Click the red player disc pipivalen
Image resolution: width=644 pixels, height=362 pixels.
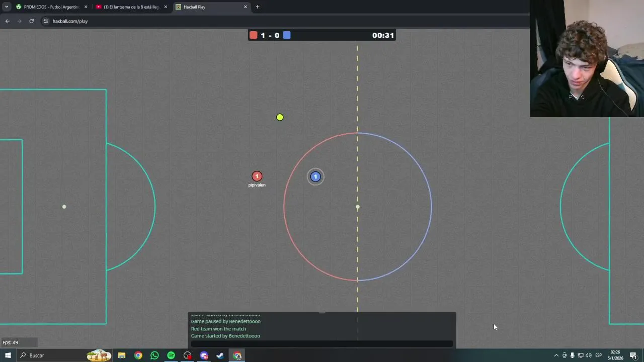(257, 176)
